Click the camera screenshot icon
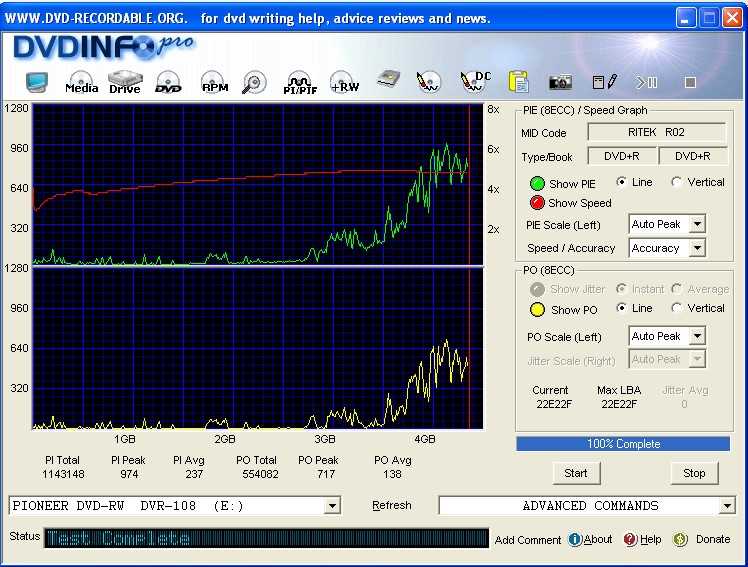Image resolution: width=748 pixels, height=567 pixels. [x=560, y=82]
